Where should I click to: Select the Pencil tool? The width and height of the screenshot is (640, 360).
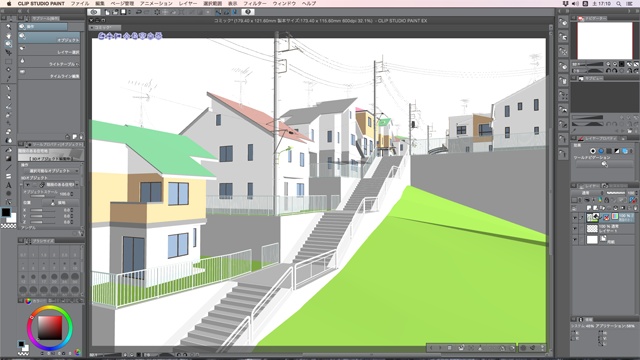[8, 97]
